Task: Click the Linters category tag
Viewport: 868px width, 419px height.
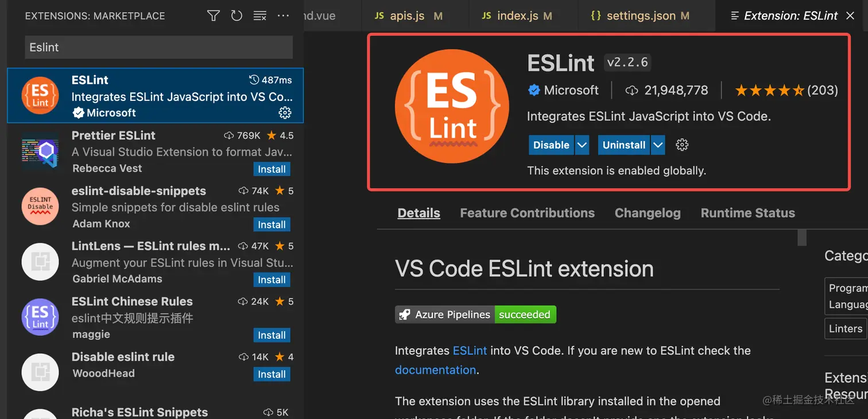Action: pyautogui.click(x=846, y=329)
